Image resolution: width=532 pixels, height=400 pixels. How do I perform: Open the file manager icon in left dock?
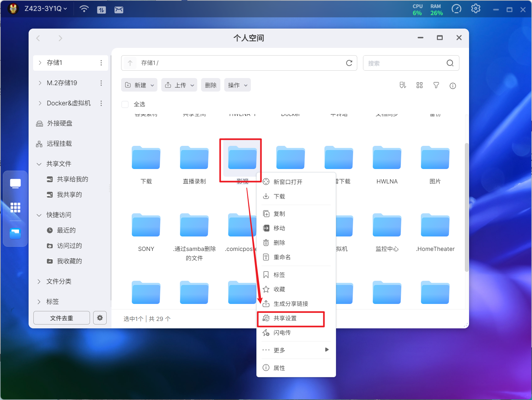pyautogui.click(x=15, y=233)
